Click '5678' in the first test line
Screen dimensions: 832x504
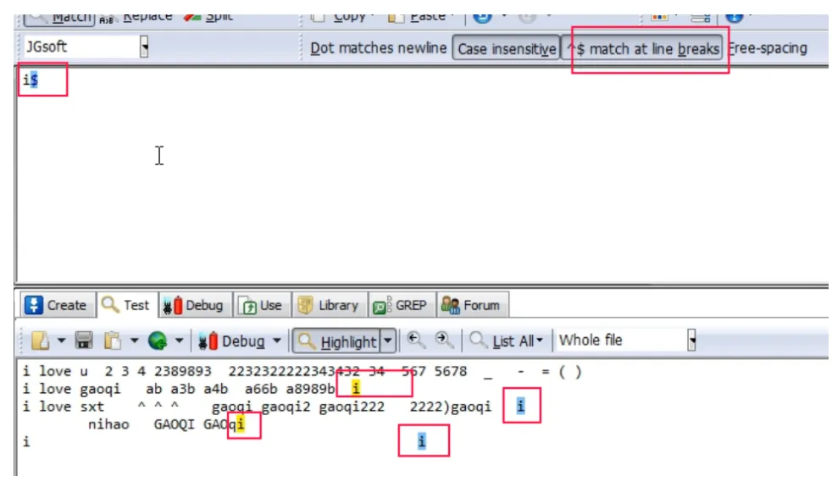tap(451, 371)
